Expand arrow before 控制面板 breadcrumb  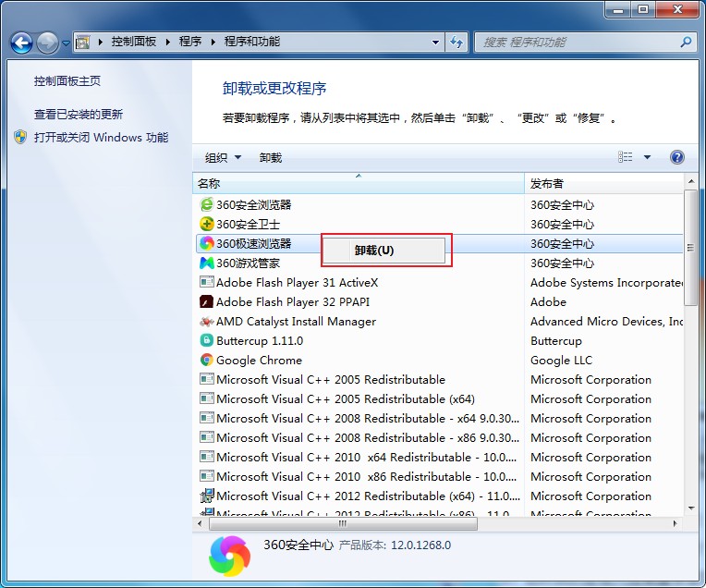[101, 43]
